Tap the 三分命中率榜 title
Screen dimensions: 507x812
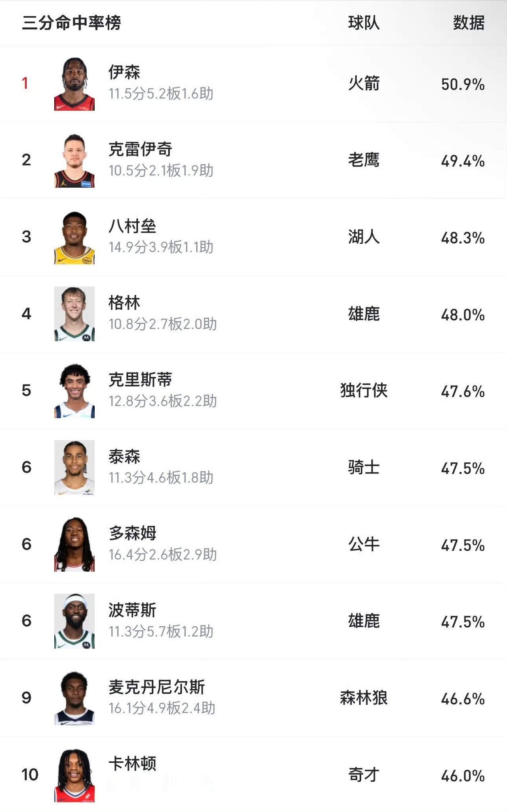(x=71, y=23)
